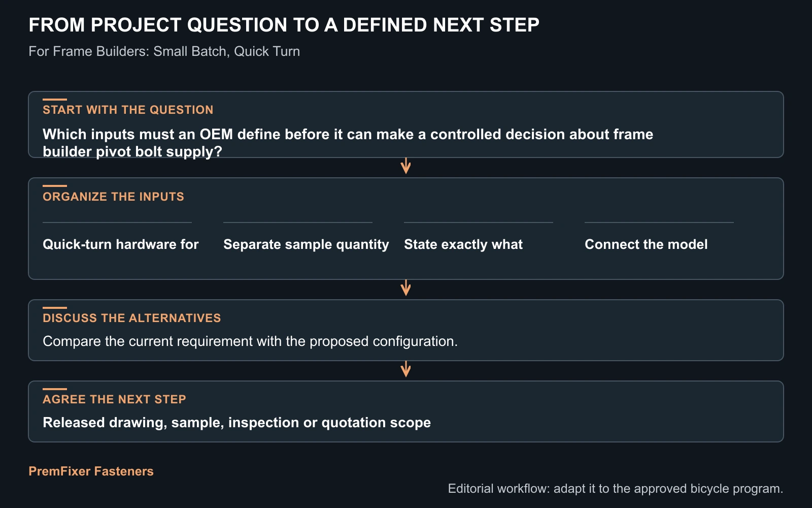Open the PremFixer Fasteners brand link
Screen dimensions: 812x508
click(x=91, y=471)
